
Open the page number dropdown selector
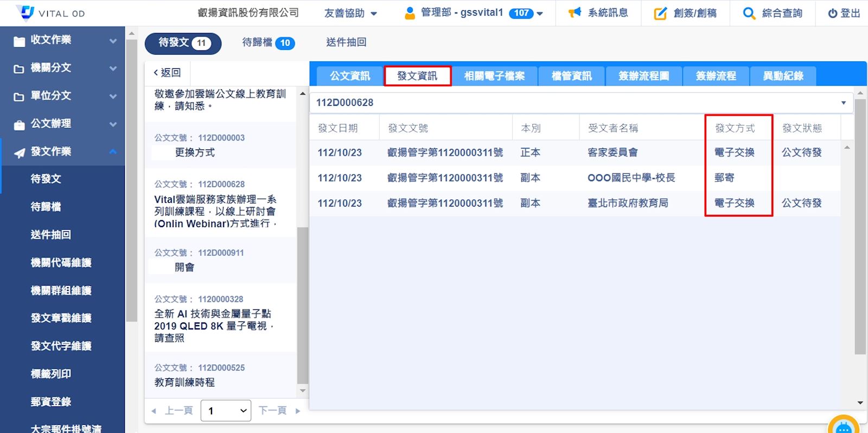pyautogui.click(x=226, y=411)
